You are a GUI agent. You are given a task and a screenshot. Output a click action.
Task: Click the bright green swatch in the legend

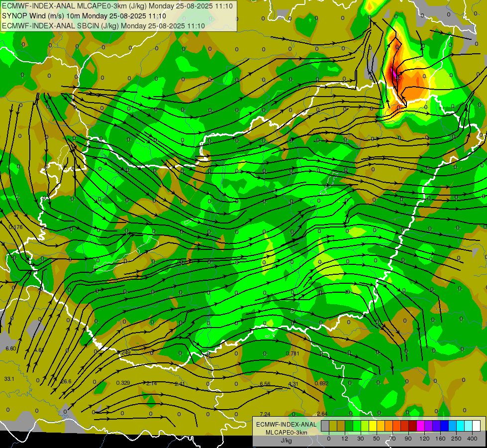click(x=357, y=426)
